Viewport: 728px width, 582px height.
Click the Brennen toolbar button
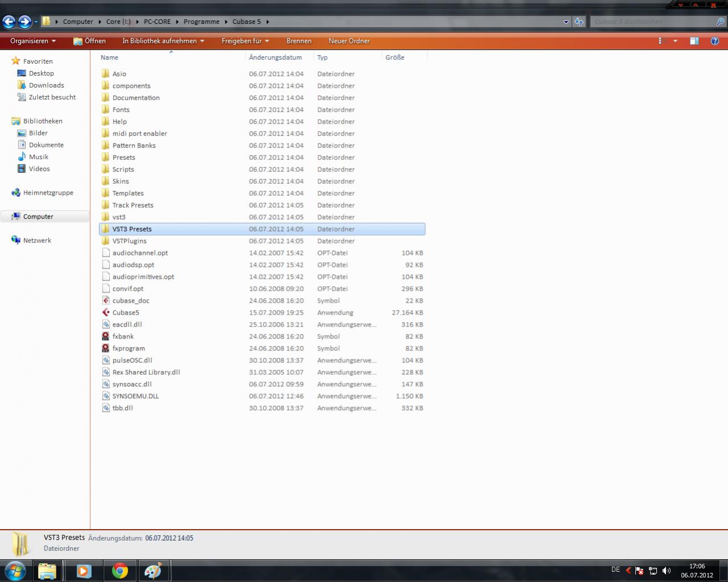(x=299, y=41)
